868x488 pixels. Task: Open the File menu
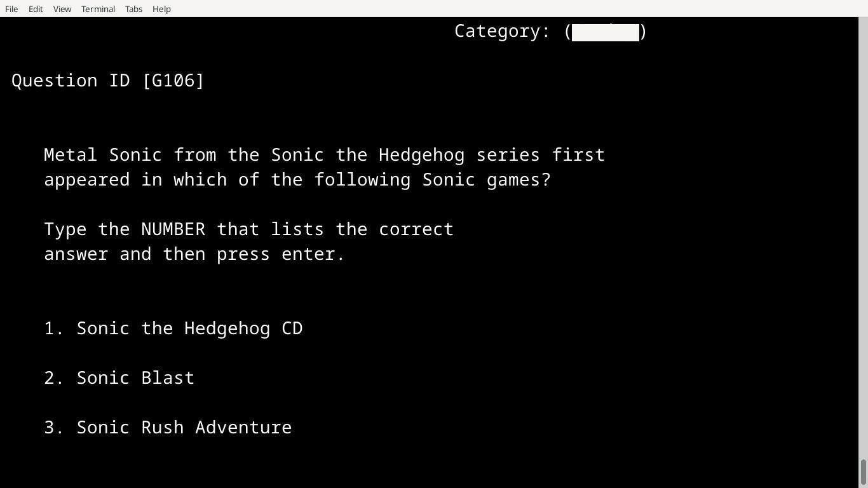[x=11, y=9]
